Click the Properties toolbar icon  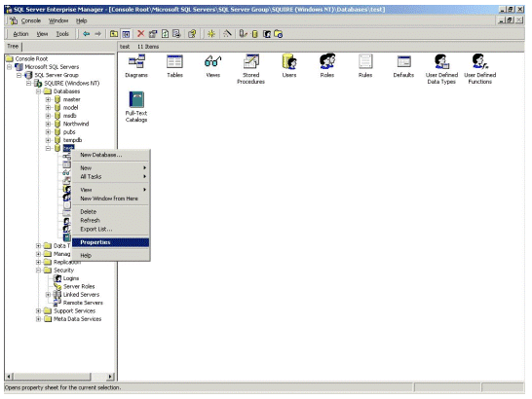point(153,34)
